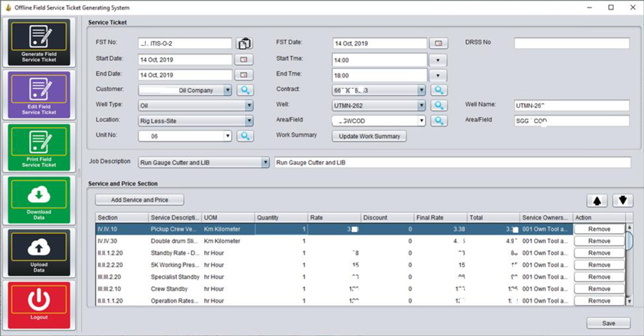Click Add Service and Price button
Screen dimensions: 644x336
[140, 200]
